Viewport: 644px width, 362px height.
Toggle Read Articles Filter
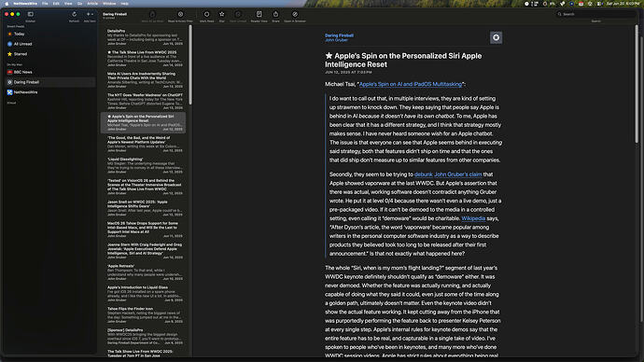coord(180,14)
